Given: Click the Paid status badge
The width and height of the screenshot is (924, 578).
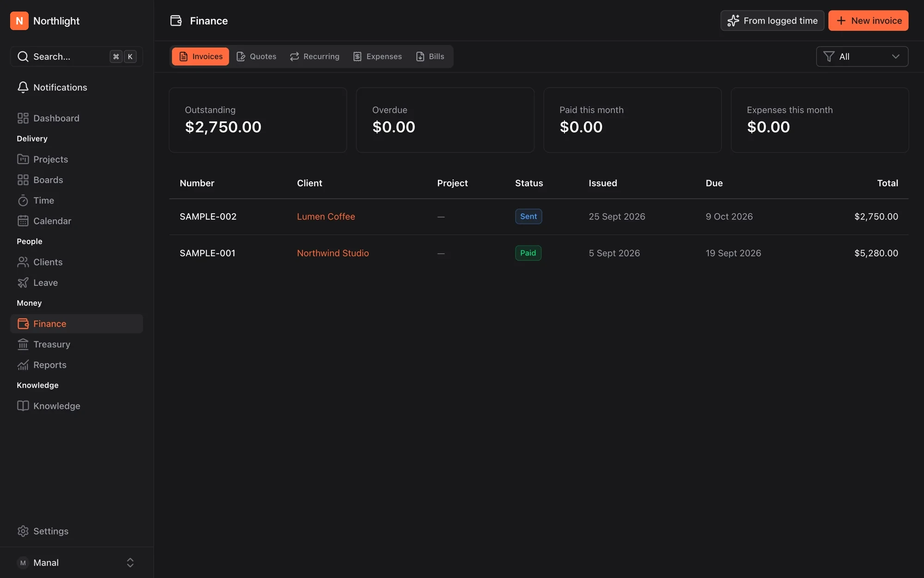Looking at the screenshot, I should (528, 253).
